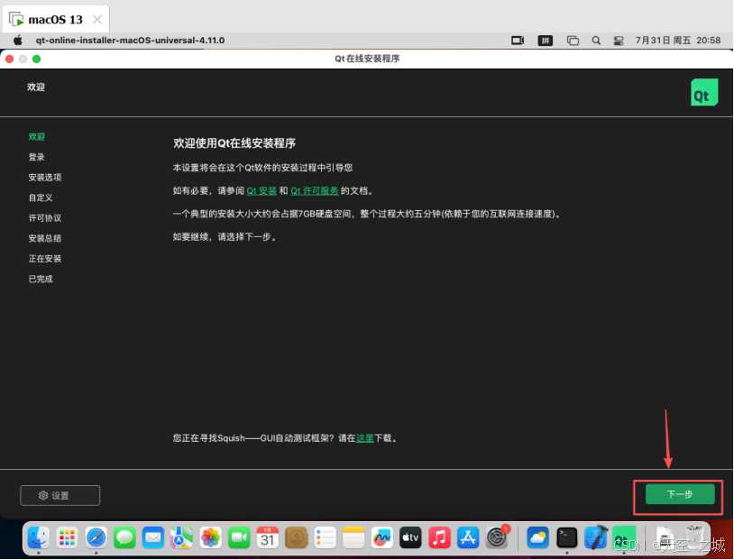The height and width of the screenshot is (560, 734).
Task: Select the 已完成 step in sidebar
Action: coord(41,279)
